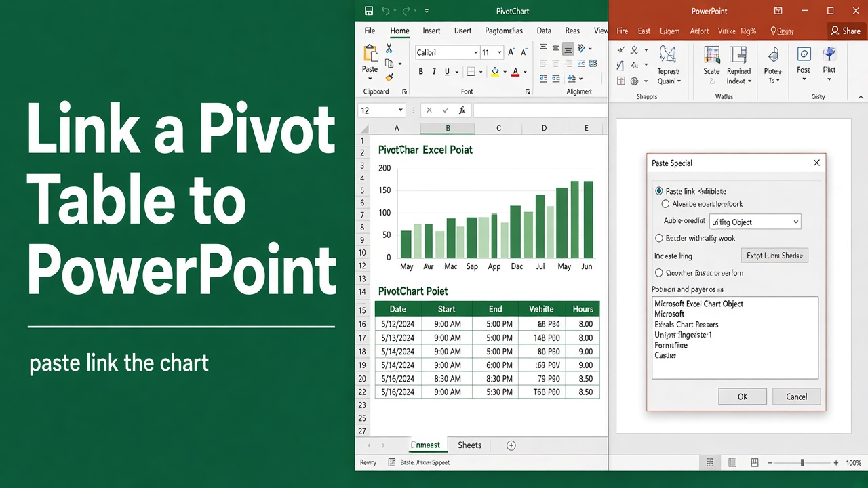This screenshot has width=868, height=488.
Task: Open the Home tab in Excel
Action: pyautogui.click(x=399, y=30)
